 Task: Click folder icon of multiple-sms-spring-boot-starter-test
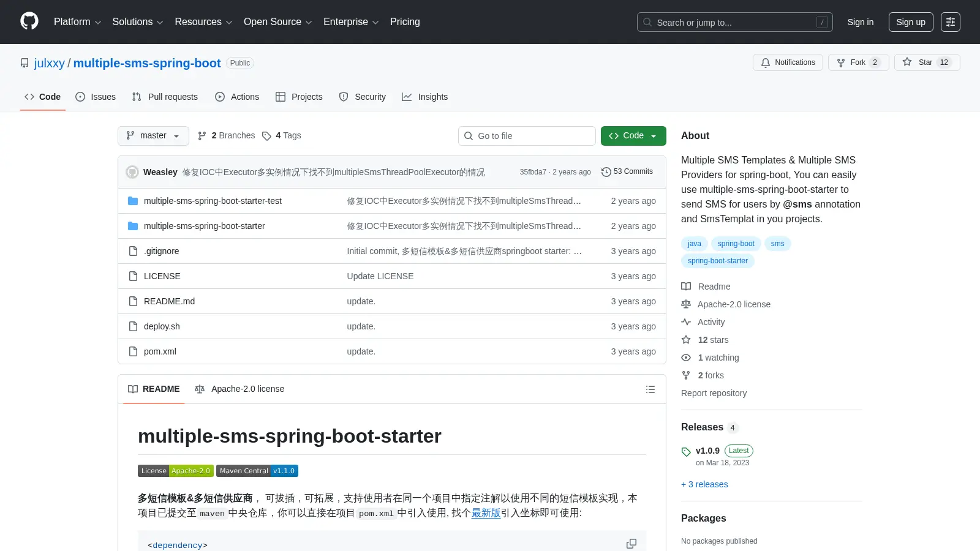click(x=133, y=201)
